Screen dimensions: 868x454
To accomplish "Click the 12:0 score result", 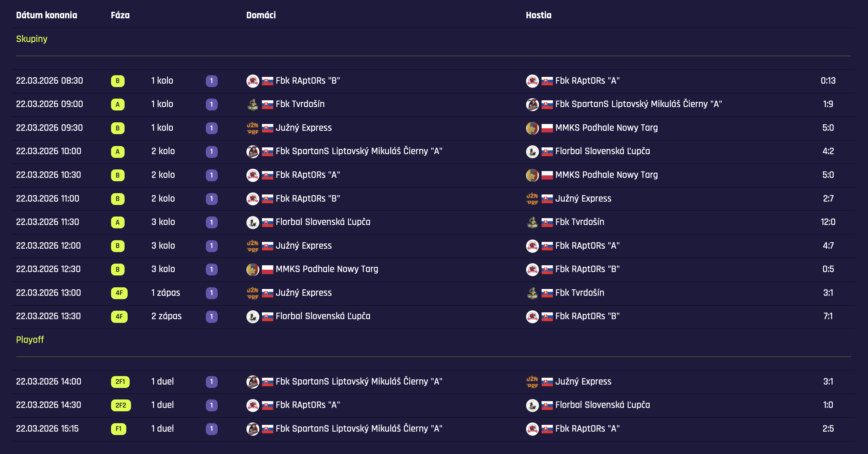I will pyautogui.click(x=828, y=222).
